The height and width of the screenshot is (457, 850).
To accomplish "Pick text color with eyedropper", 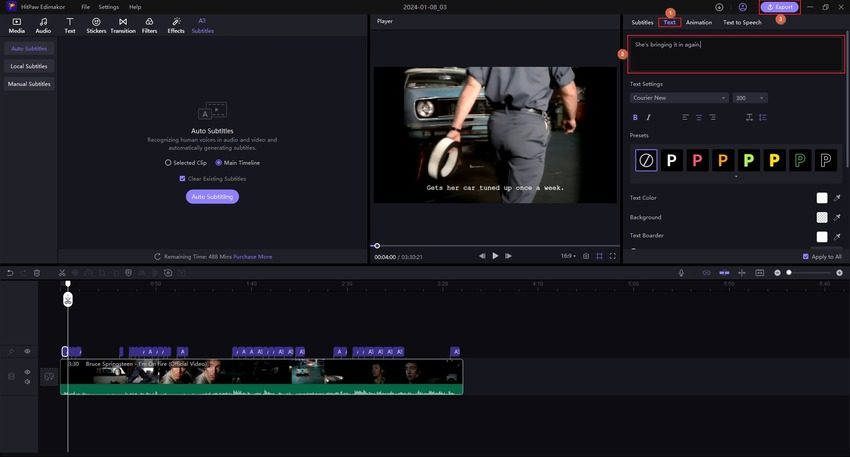I will point(837,198).
